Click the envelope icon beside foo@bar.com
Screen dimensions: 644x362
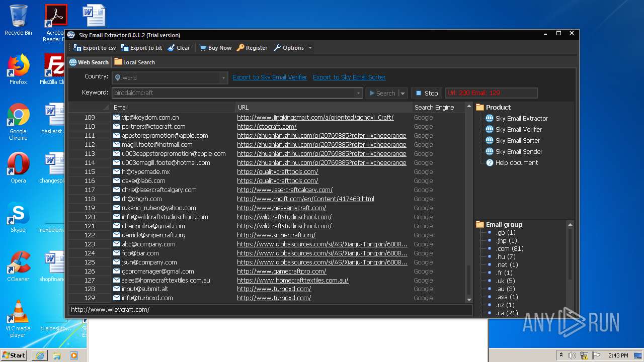pos(117,253)
